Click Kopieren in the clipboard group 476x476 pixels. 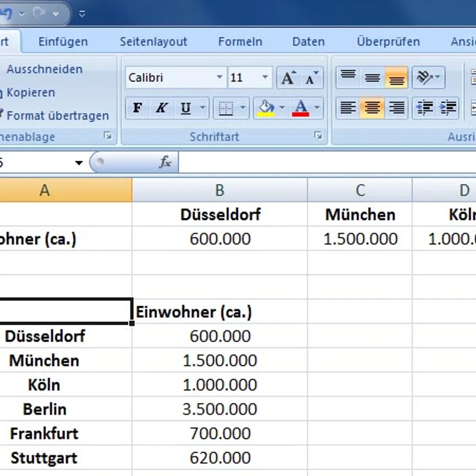[28, 92]
